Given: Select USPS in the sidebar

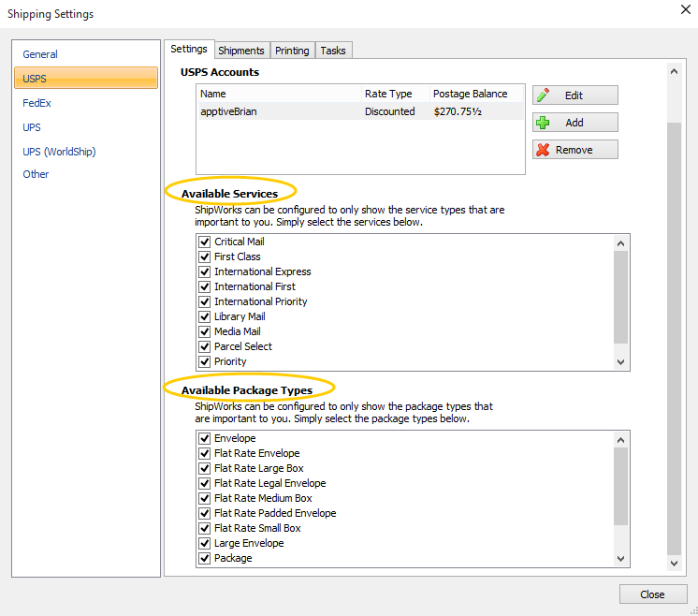Looking at the screenshot, I should [x=86, y=79].
